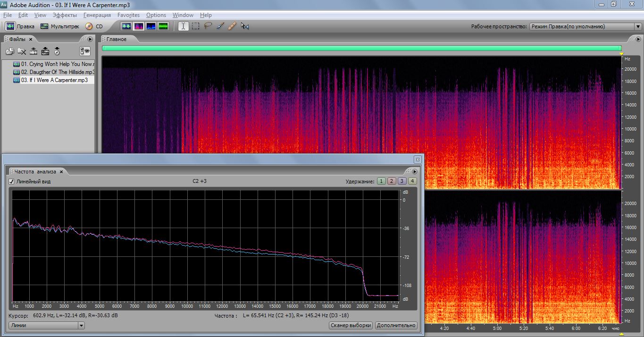Select 02. Daugther Of The Hillside.mp3 file
Viewport: 644px width, 337px height.
(58, 72)
